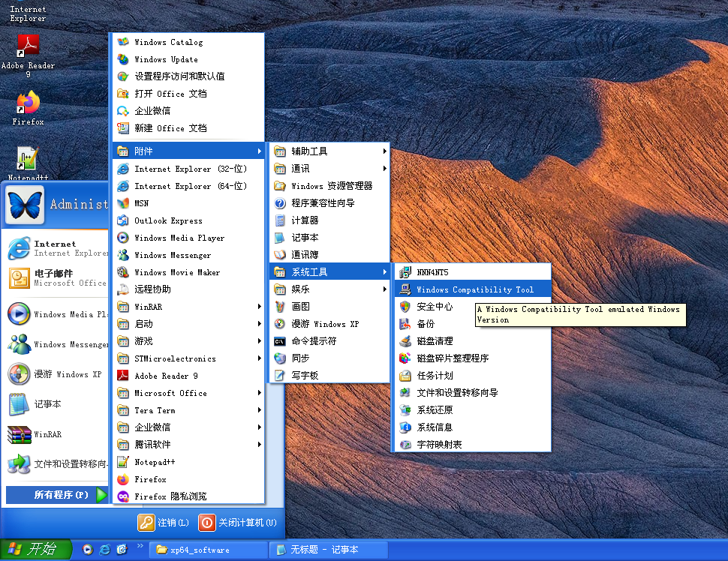Click the 系统信息 info icon

click(405, 427)
